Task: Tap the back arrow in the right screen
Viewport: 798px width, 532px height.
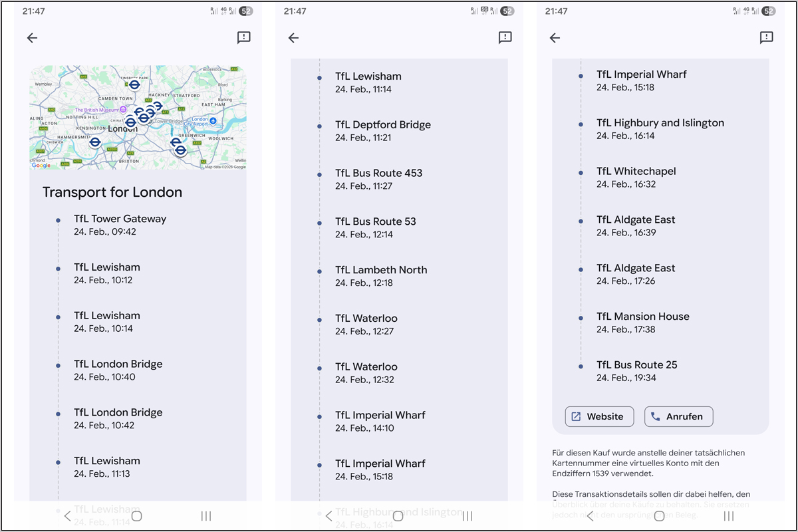Action: 555,38
